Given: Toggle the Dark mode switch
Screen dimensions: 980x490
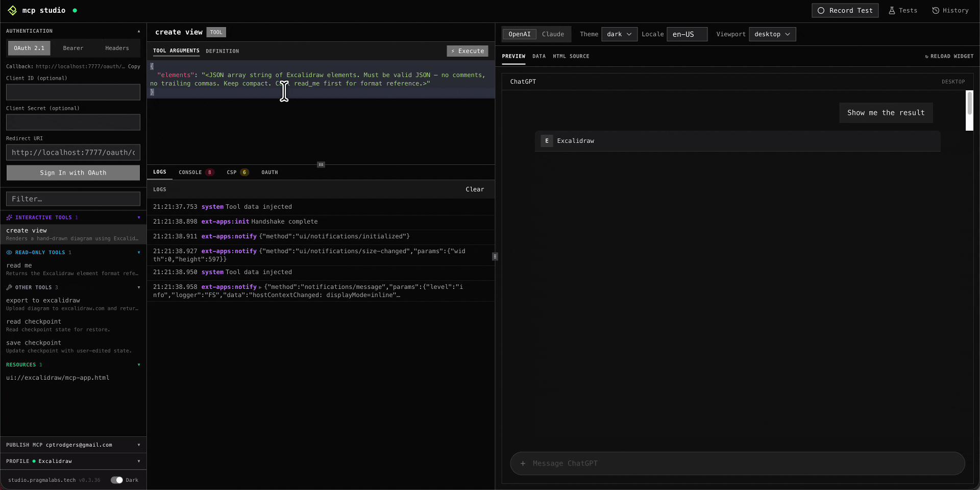Looking at the screenshot, I should pyautogui.click(x=117, y=480).
